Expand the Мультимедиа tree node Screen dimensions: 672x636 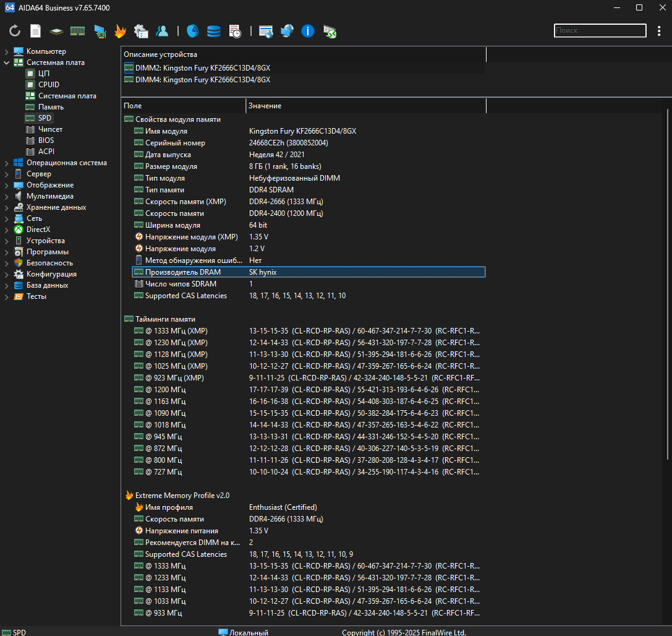pyautogui.click(x=6, y=196)
